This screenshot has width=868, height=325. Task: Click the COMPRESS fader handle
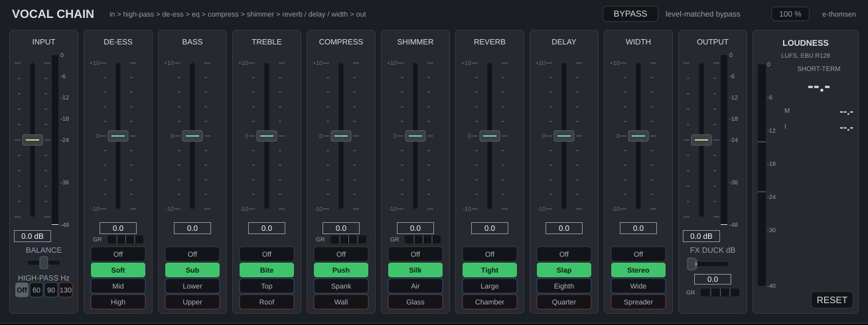(x=341, y=136)
